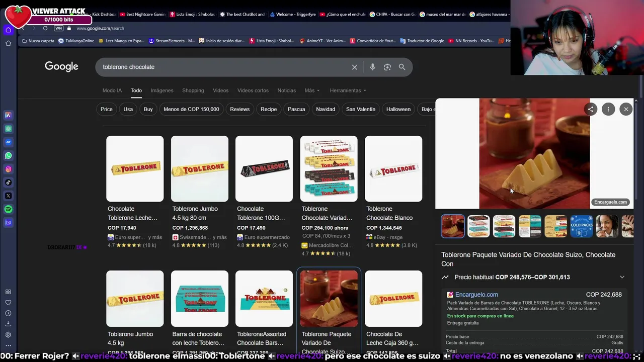Switch to Shopping results tab
The width and height of the screenshot is (644, 362).
tap(193, 90)
